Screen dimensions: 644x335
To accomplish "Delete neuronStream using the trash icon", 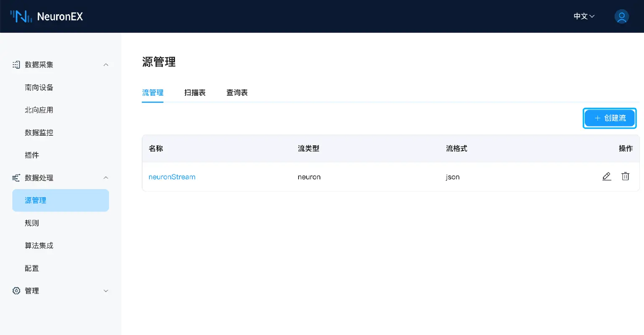I will point(625,176).
